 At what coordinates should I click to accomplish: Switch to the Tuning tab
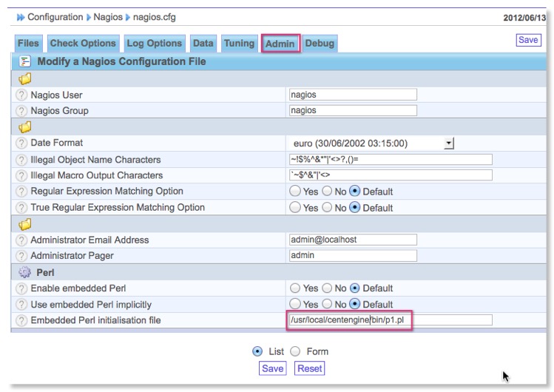(239, 44)
